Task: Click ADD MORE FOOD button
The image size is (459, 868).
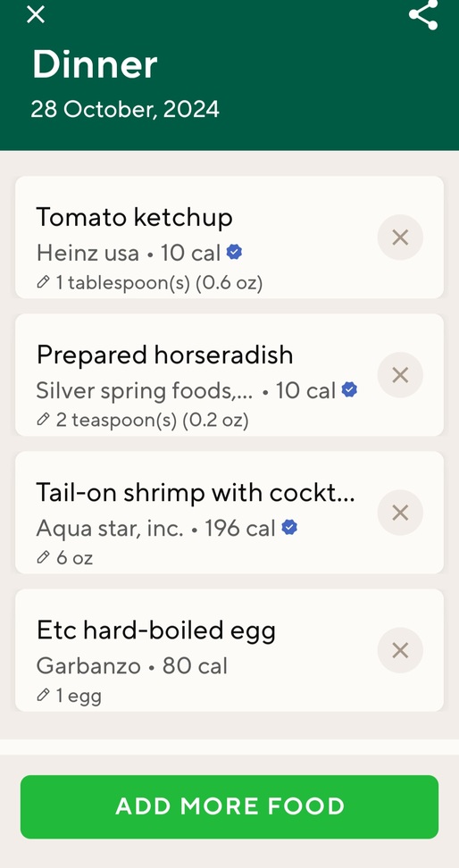Action: (x=229, y=806)
